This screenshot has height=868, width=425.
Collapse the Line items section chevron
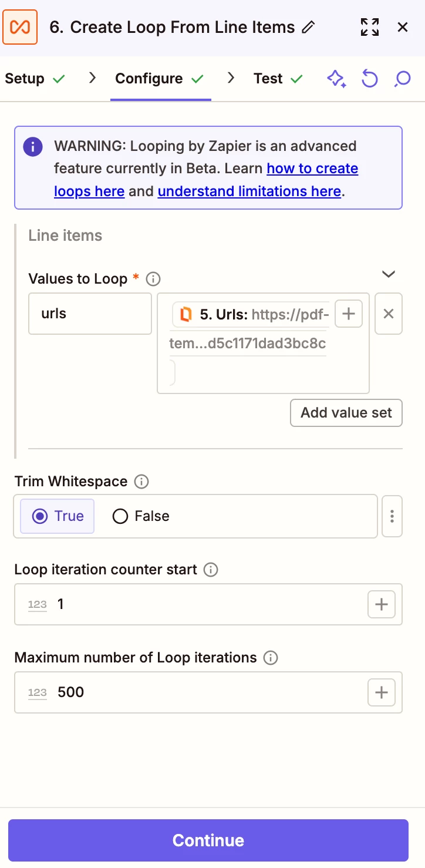pos(389,274)
